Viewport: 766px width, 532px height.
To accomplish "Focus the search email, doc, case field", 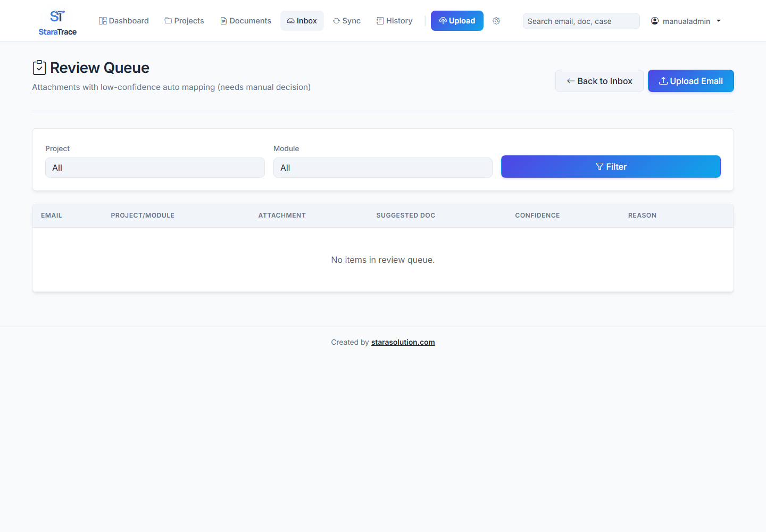I will tap(581, 21).
